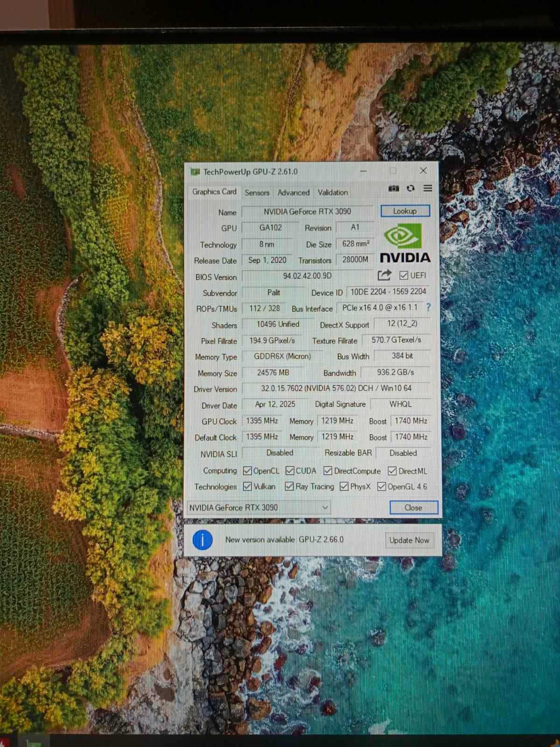The width and height of the screenshot is (560, 747).
Task: Click the Bus Width value 384 bit
Action: tap(402, 356)
